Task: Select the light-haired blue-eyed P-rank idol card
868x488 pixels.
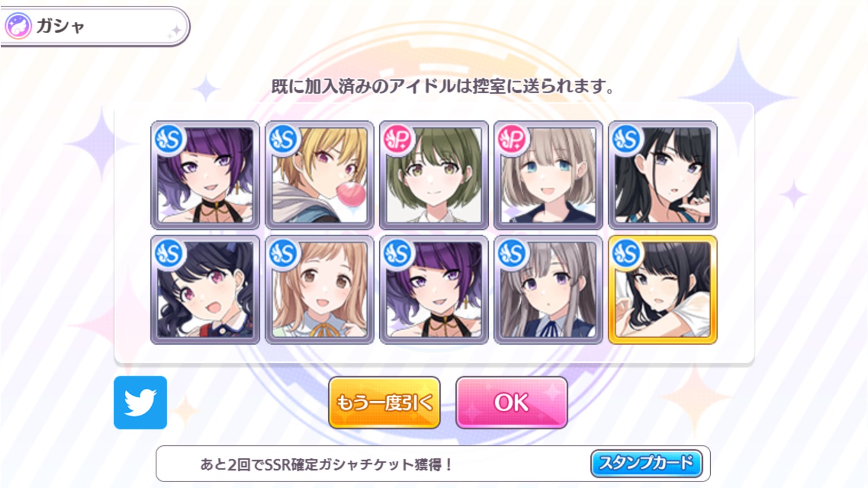Action: (548, 175)
